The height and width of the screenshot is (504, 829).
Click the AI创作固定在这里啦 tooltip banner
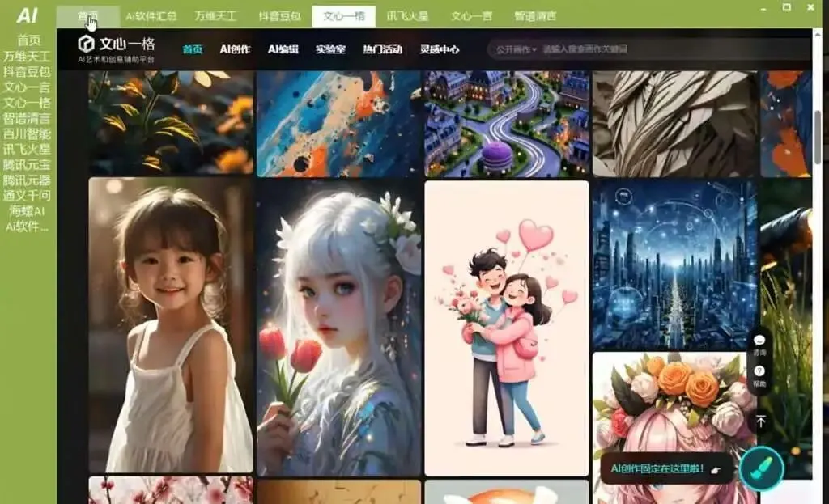pos(666,468)
